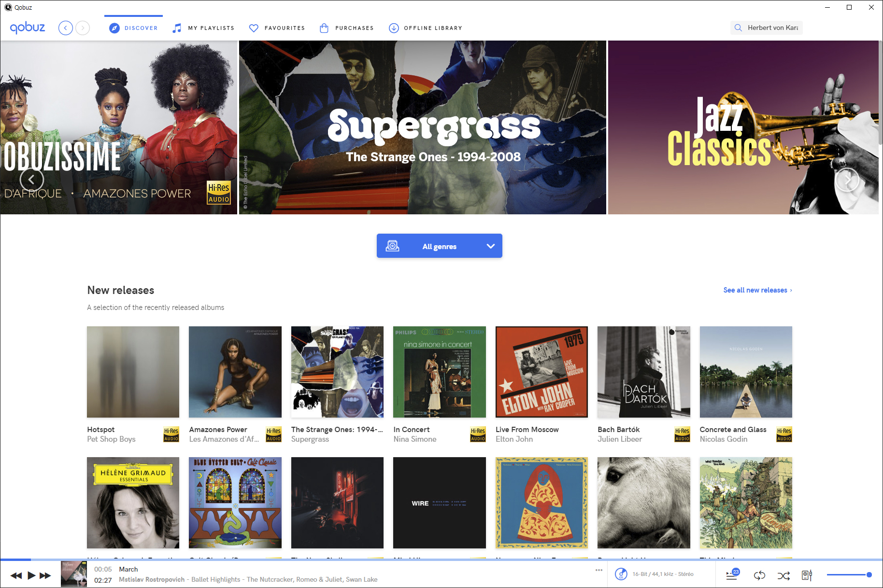The image size is (883, 588).
Task: Open the My Playlists tab
Action: coord(203,28)
